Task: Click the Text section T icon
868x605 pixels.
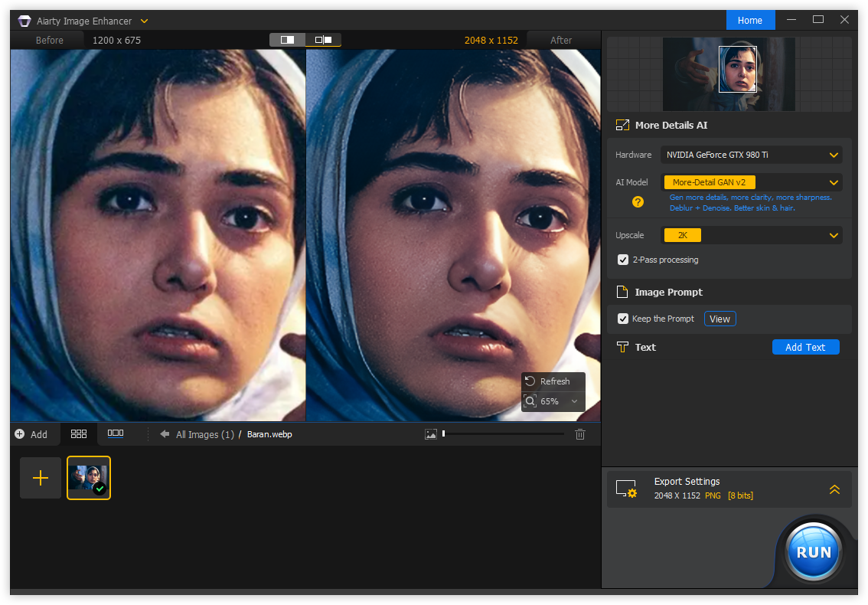Action: pyautogui.click(x=622, y=348)
